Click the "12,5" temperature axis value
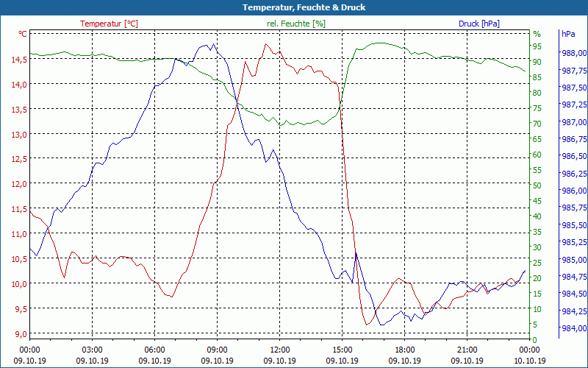 20,159
